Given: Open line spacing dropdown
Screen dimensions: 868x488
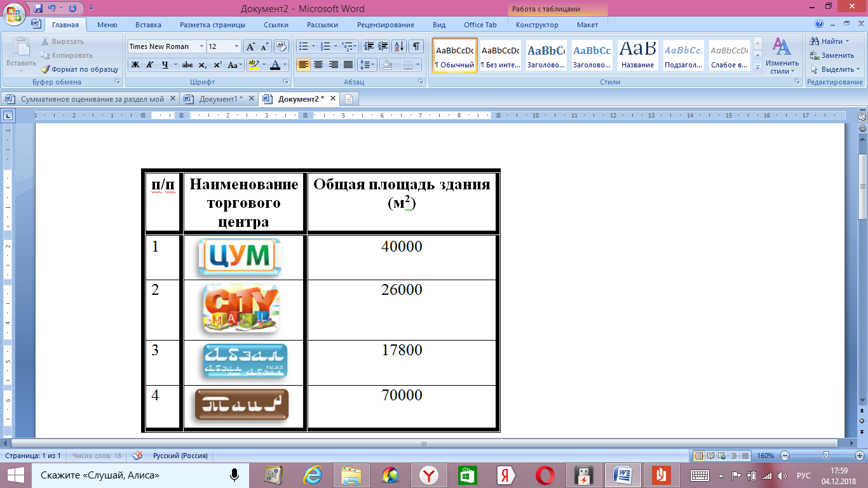Looking at the screenshot, I should (367, 65).
